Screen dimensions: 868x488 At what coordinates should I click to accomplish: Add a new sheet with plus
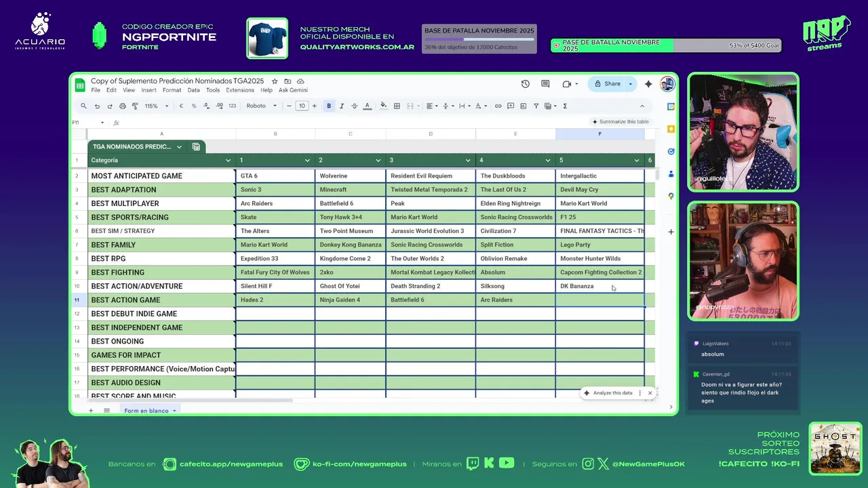pos(91,411)
